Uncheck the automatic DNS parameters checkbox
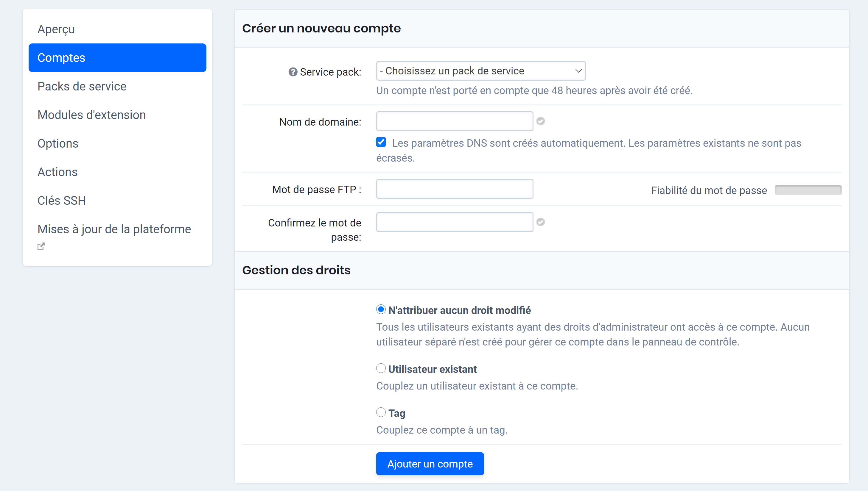Image resolution: width=868 pixels, height=491 pixels. pyautogui.click(x=381, y=142)
